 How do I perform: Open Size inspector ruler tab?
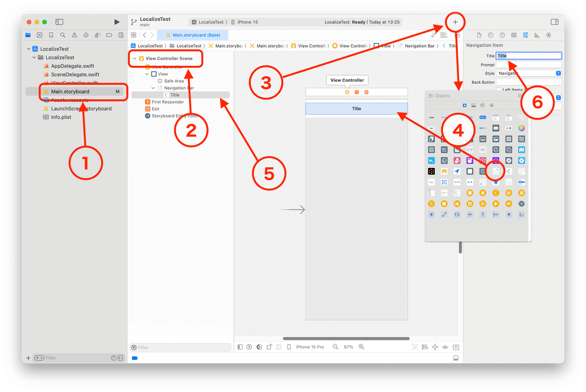[x=537, y=35]
